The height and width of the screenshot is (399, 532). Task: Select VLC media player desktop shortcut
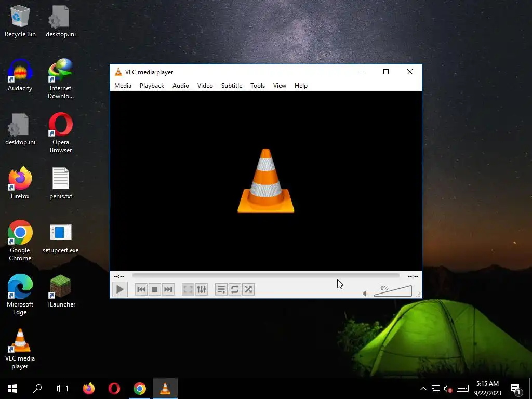[x=20, y=349]
